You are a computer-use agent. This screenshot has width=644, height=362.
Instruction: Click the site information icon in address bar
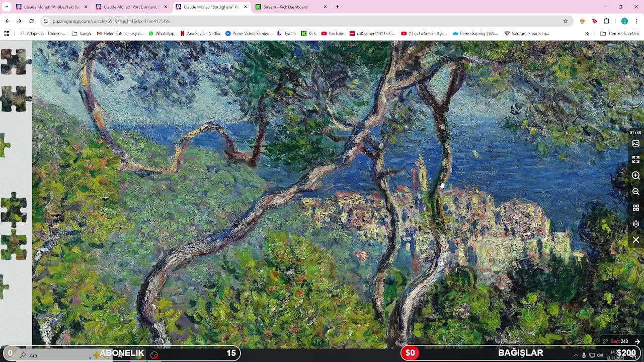(x=46, y=21)
